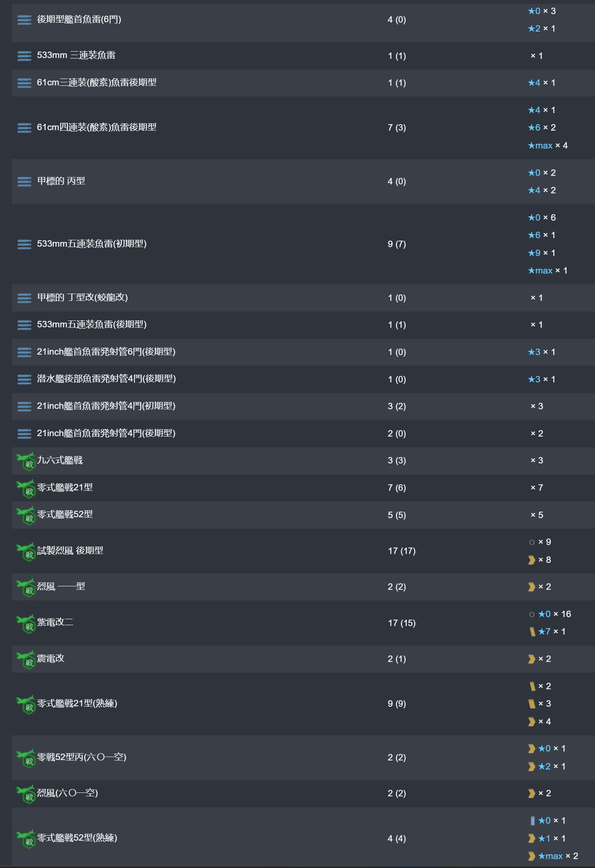Select the 烈風(六〇一空) name

click(67, 793)
